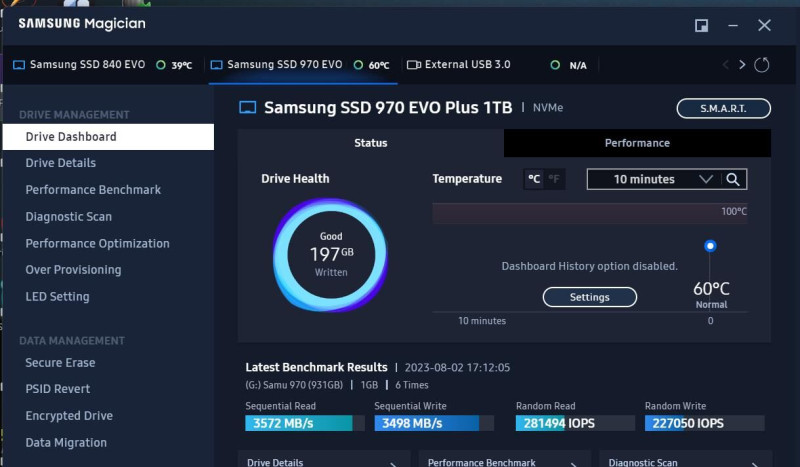Click the mini-mode window icon in title bar
The height and width of the screenshot is (467, 800).
pos(702,26)
